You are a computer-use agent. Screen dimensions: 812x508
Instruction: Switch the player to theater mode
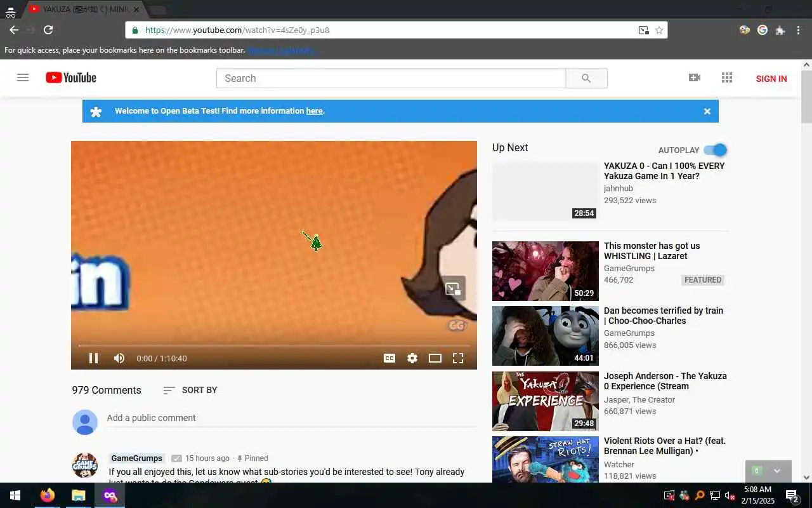(x=435, y=358)
